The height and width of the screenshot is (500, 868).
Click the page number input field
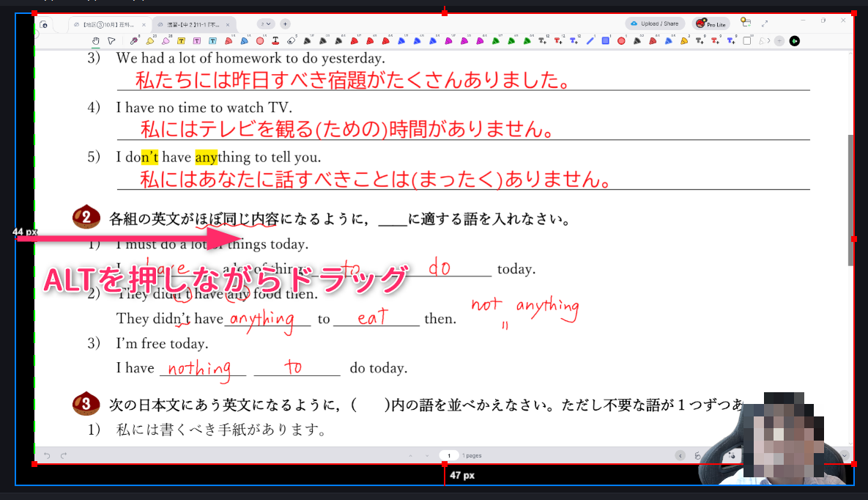pos(448,455)
